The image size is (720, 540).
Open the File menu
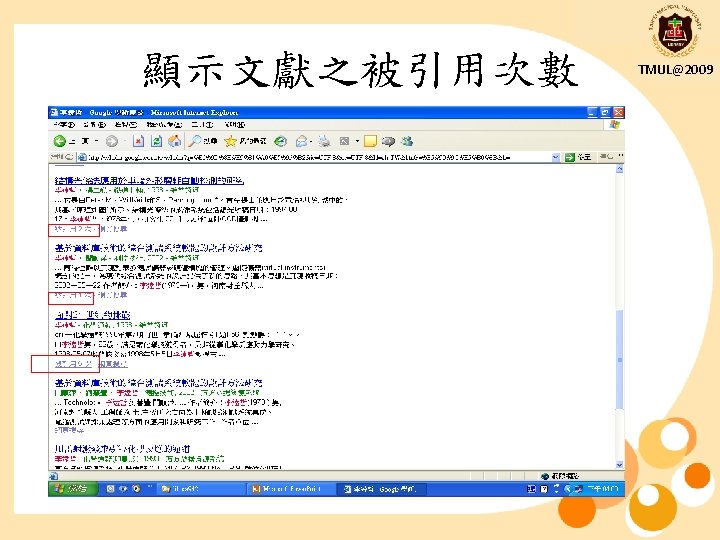(x=63, y=124)
